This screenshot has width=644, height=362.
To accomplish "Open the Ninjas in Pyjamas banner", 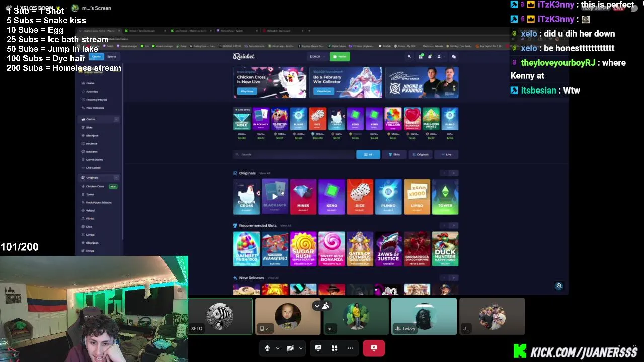I will click(422, 82).
